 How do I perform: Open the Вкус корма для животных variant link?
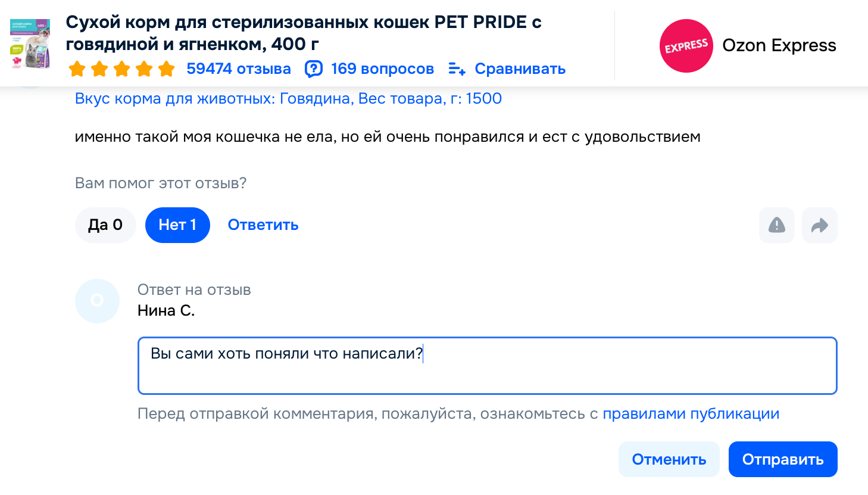click(x=288, y=99)
